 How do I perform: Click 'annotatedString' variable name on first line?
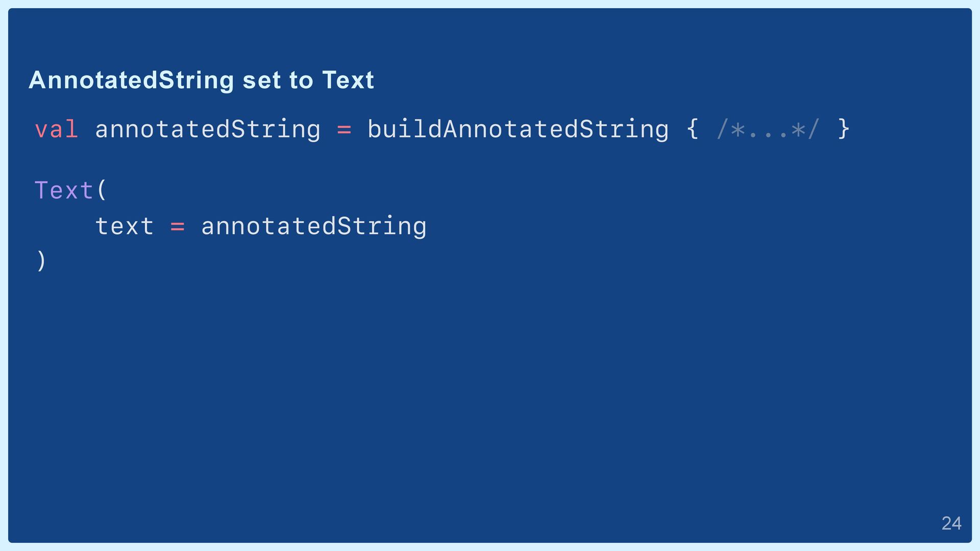pos(208,130)
